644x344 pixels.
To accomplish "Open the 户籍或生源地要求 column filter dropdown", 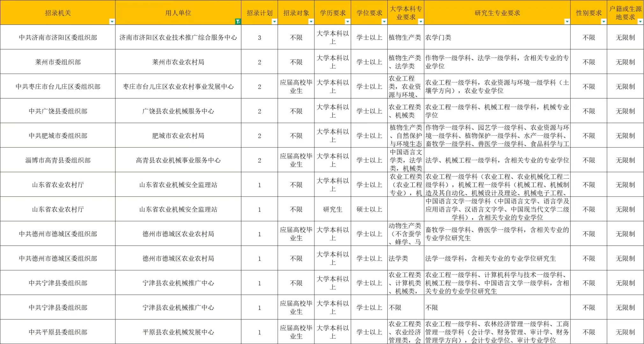I will 640,22.
